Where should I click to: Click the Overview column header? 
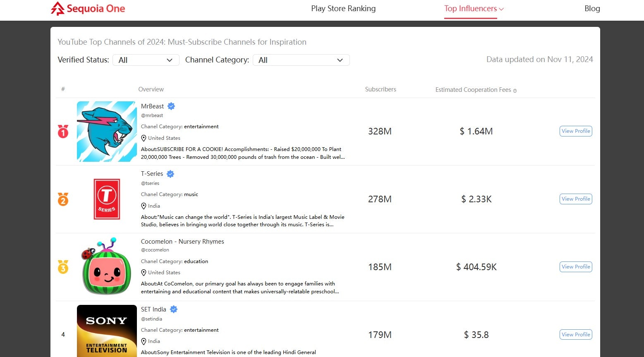pyautogui.click(x=151, y=89)
